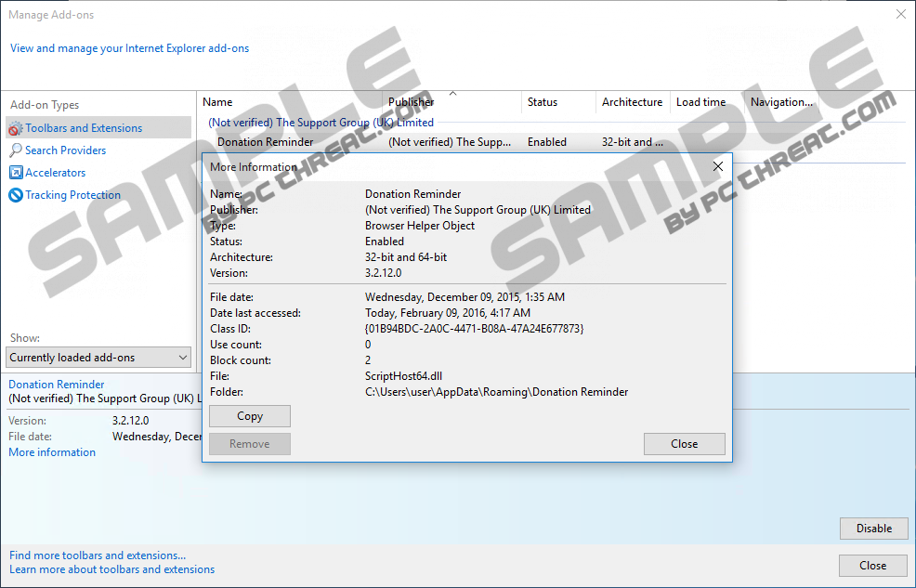The width and height of the screenshot is (916, 588).
Task: Click Close in the Manage Add-ons window
Action: [872, 566]
